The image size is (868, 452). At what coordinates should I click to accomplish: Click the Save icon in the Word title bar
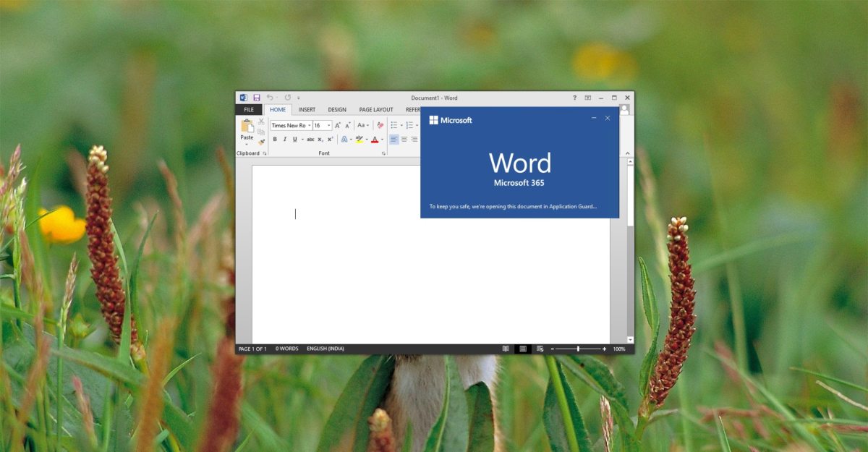pyautogui.click(x=256, y=98)
